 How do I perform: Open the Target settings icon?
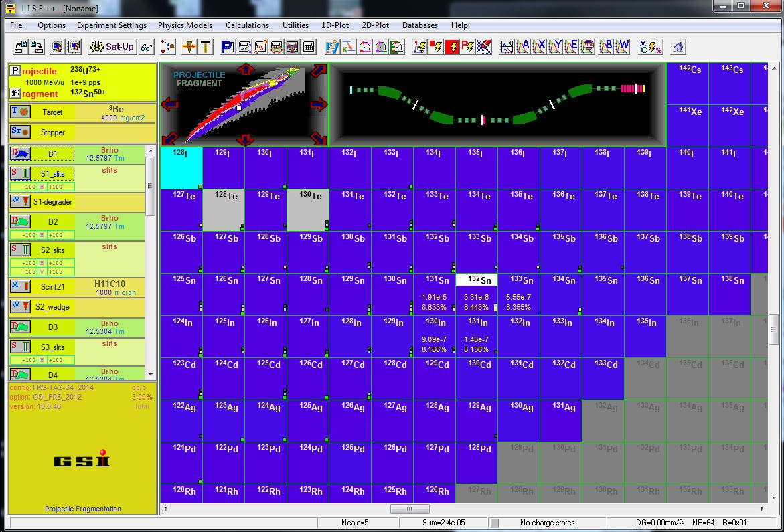tap(20, 112)
